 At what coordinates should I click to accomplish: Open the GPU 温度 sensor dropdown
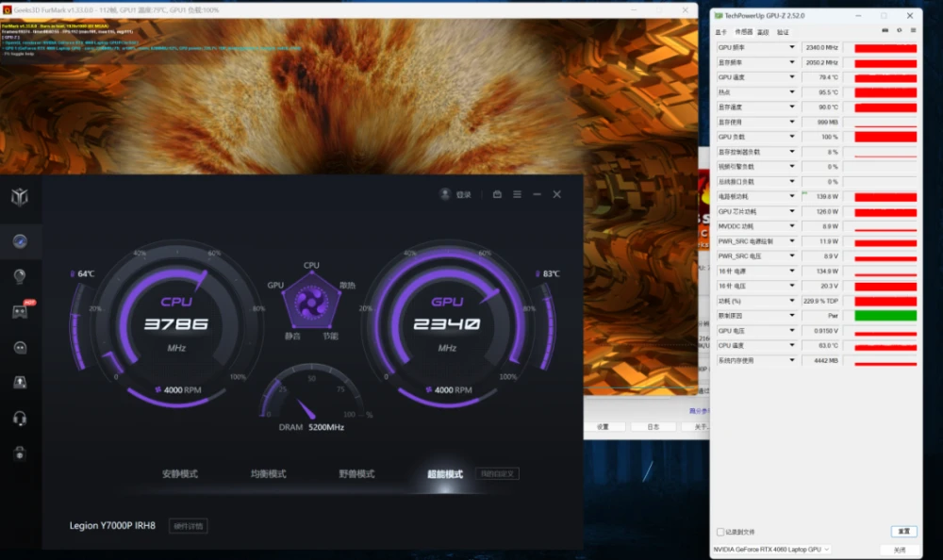point(791,77)
